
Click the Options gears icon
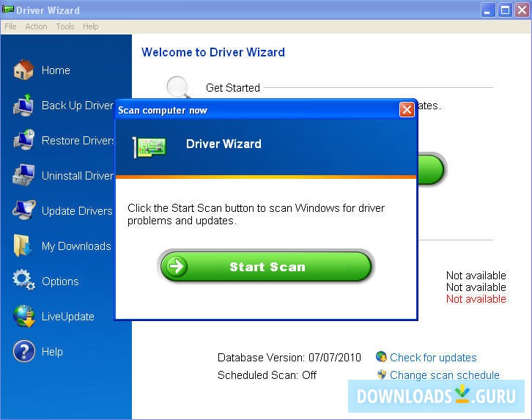23,280
